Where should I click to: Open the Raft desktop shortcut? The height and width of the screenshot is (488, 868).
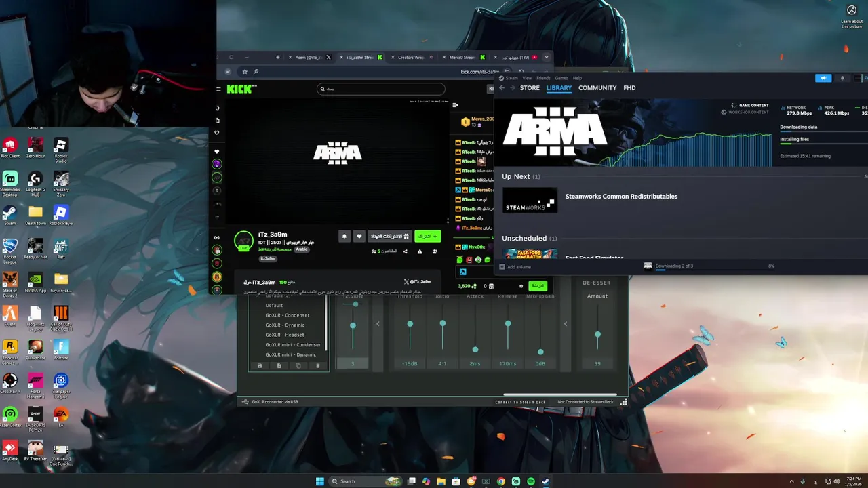coord(61,249)
